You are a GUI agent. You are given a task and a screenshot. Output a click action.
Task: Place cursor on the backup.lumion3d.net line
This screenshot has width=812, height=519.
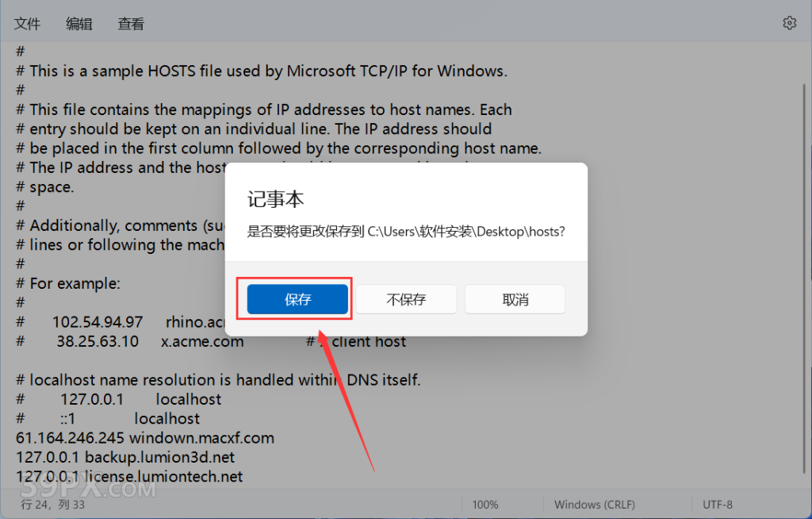click(x=125, y=457)
